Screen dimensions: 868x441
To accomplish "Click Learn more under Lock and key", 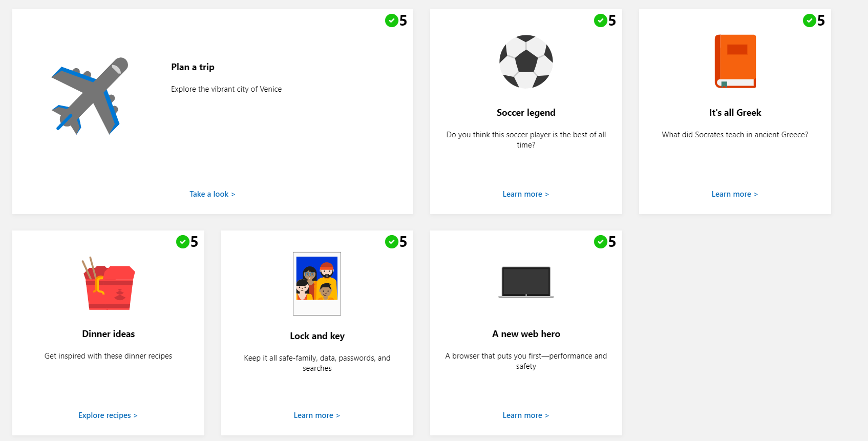I will click(316, 415).
